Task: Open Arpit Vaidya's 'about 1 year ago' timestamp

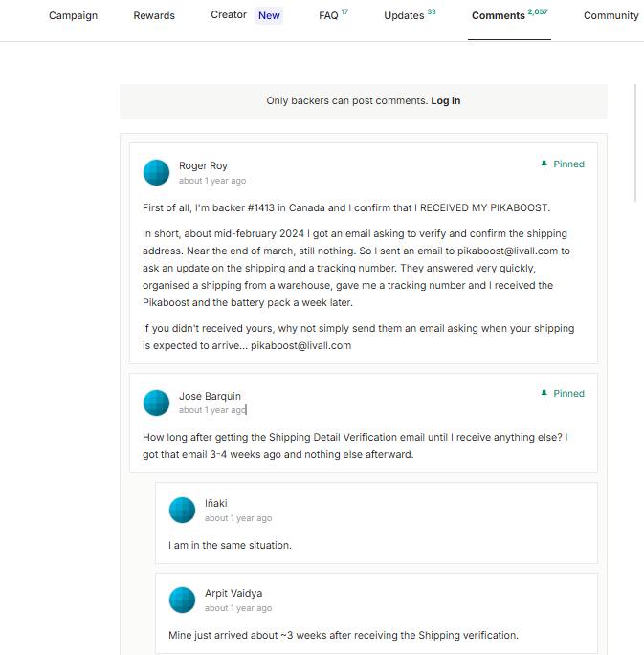Action: tap(238, 608)
